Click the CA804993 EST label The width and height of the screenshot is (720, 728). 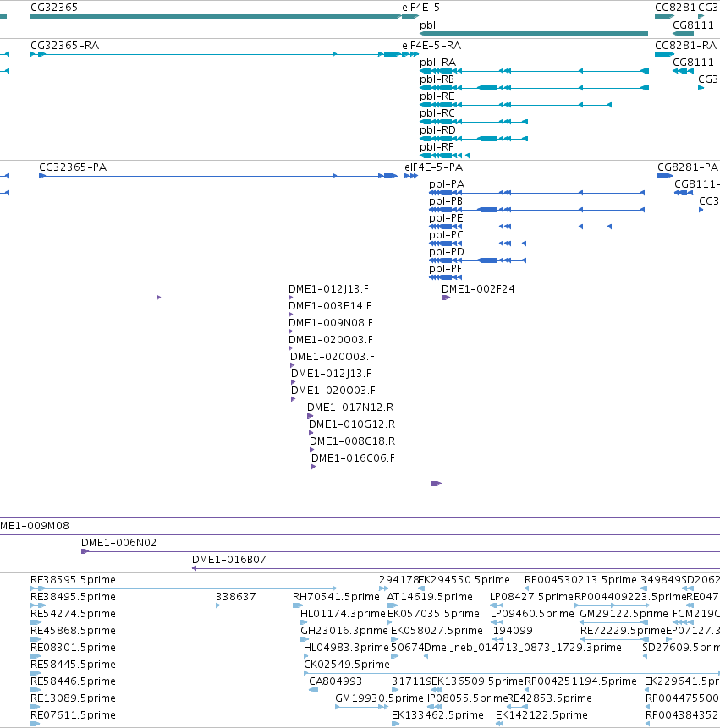click(x=335, y=681)
